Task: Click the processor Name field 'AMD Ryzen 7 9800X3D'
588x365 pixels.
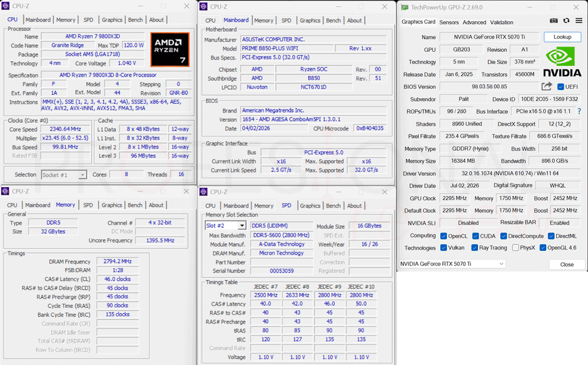Action: point(93,36)
